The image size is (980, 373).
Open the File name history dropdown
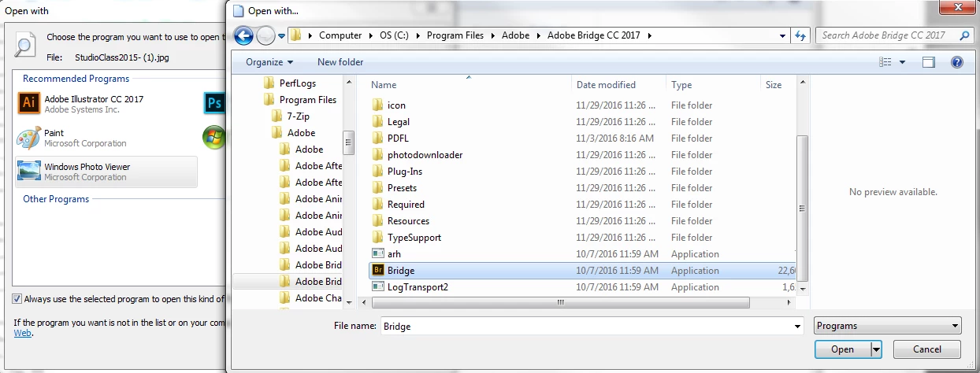tap(798, 326)
